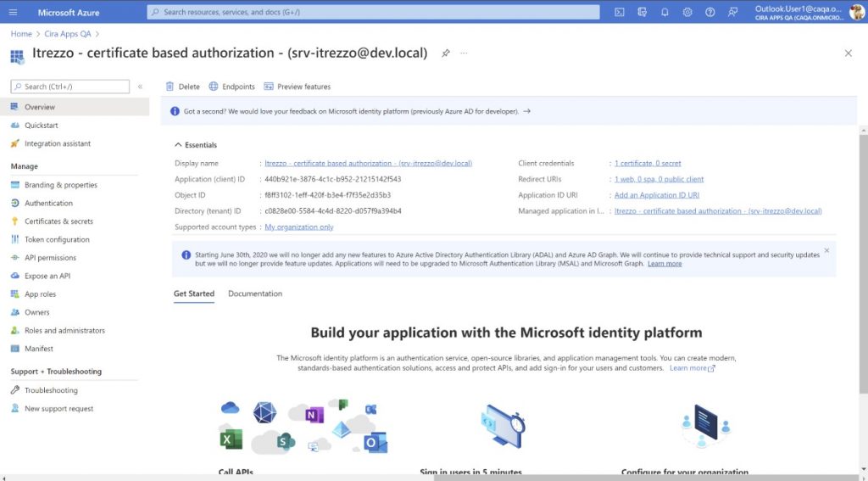868x481 pixels.
Task: Open the more options ellipsis by title
Action: pyautogui.click(x=464, y=53)
